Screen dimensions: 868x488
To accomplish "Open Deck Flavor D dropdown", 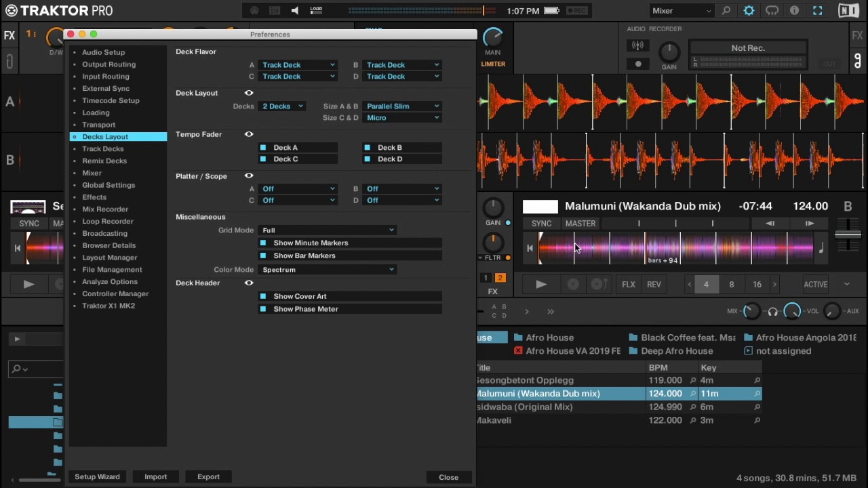I will [x=402, y=77].
